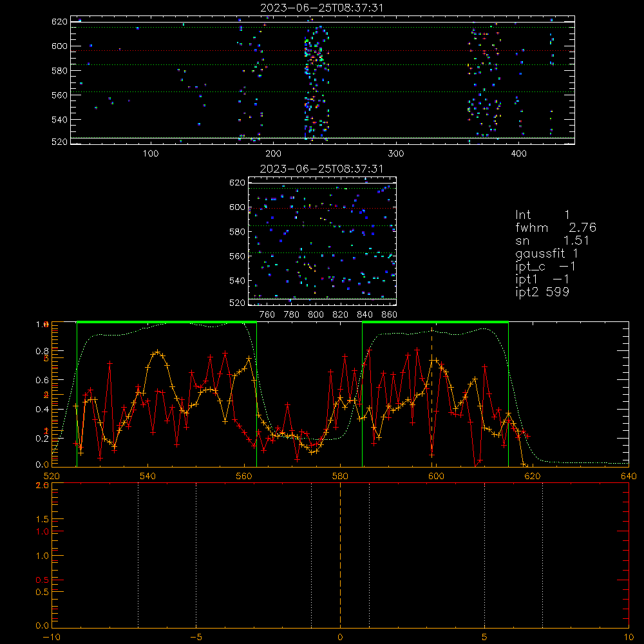Screen dimensions: 644x644
Task: Click the red dotted line in top plot
Action: pos(323,50)
